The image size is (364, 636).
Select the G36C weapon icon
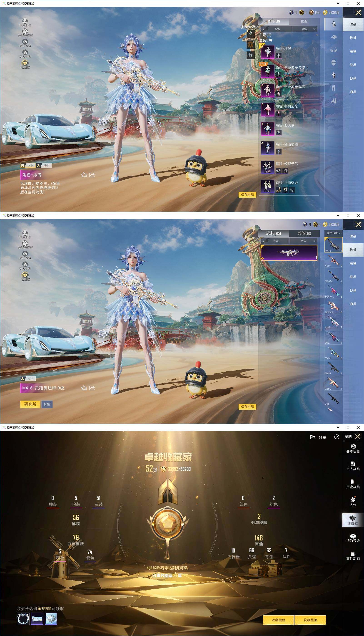coord(333,383)
